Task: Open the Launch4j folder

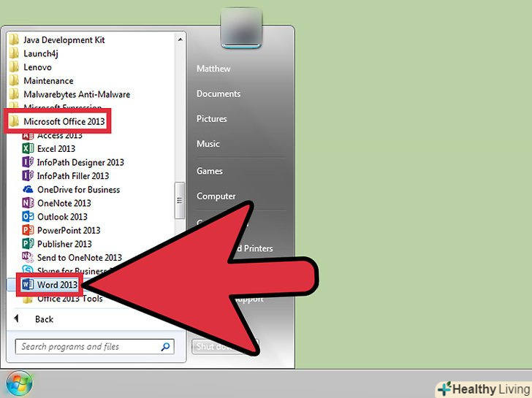Action: point(34,53)
